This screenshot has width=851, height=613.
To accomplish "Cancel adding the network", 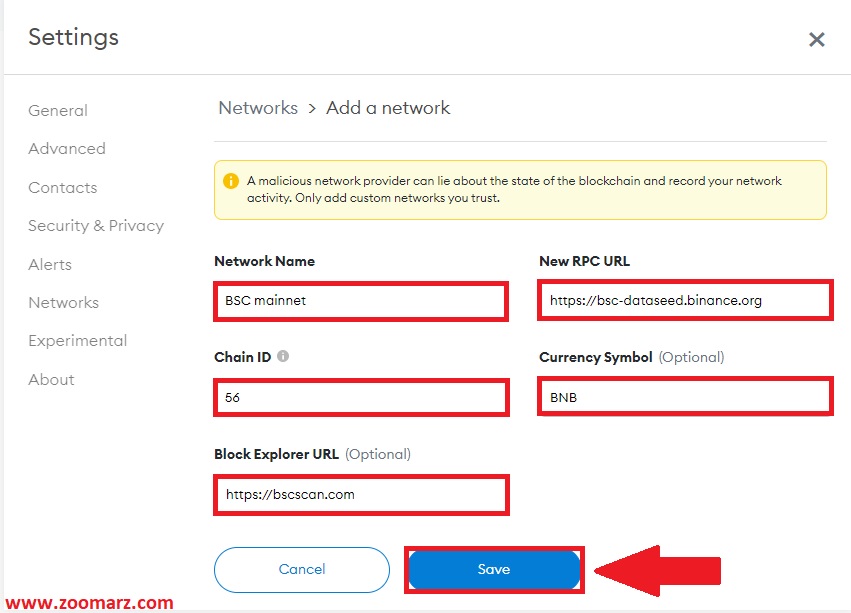I will tap(302, 570).
